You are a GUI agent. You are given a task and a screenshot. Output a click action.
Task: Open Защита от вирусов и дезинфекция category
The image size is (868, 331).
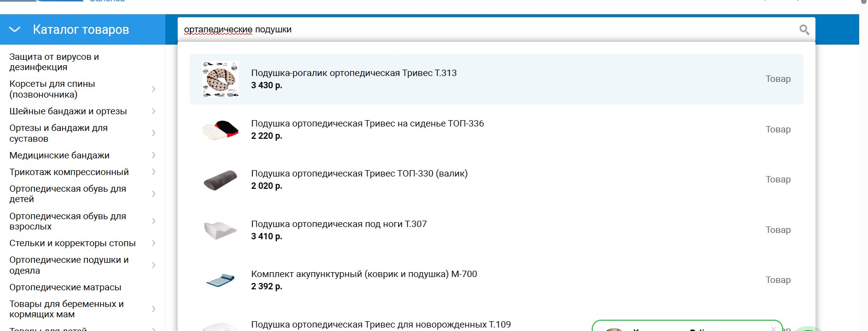[x=54, y=62]
